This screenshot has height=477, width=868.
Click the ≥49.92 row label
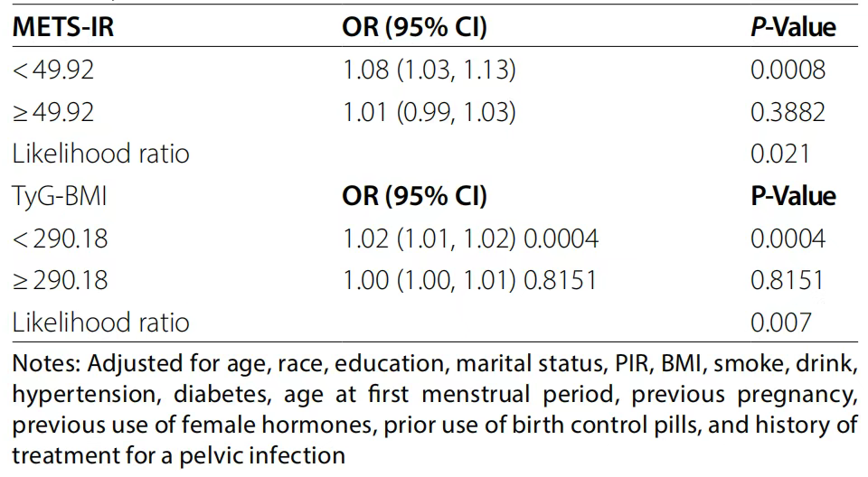tap(53, 112)
